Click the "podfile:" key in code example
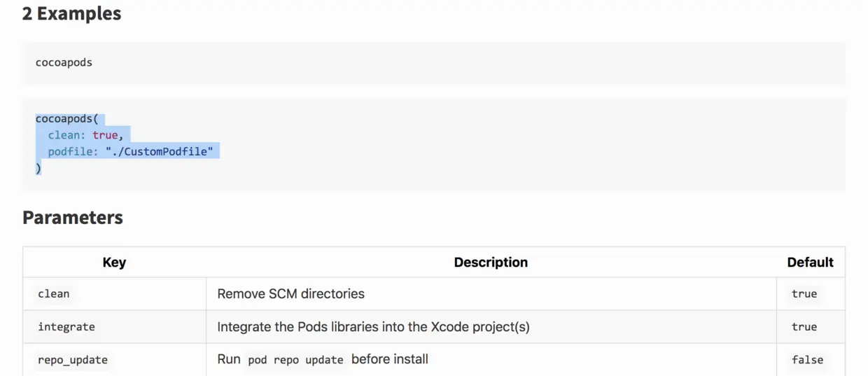This screenshot has width=868, height=376. pos(73,151)
